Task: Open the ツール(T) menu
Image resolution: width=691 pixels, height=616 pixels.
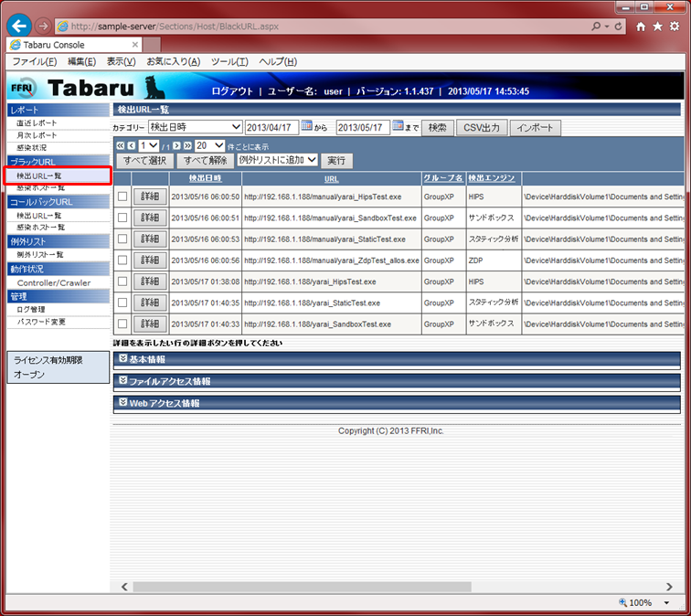Action: [x=229, y=61]
